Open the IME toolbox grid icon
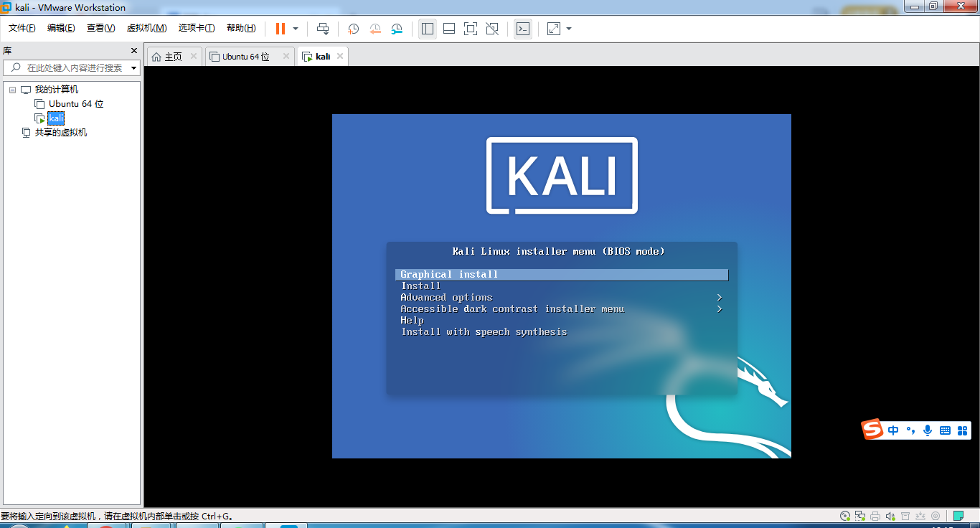 pos(962,430)
